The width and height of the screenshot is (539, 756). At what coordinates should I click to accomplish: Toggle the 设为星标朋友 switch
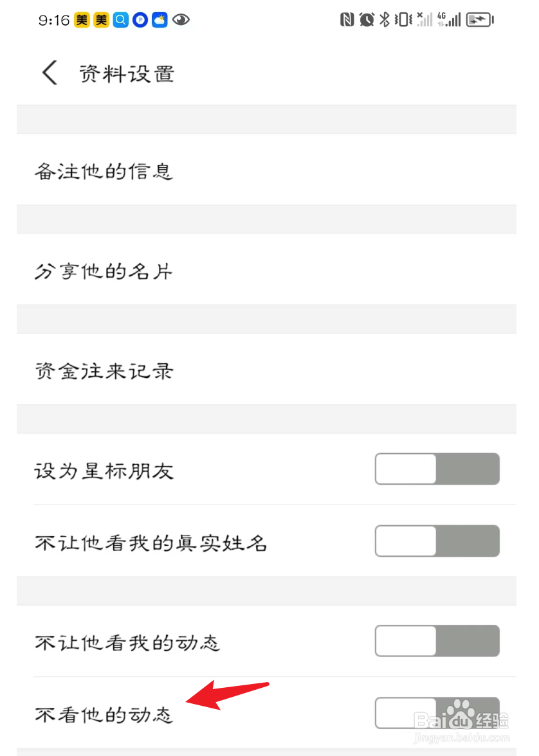pos(437,469)
